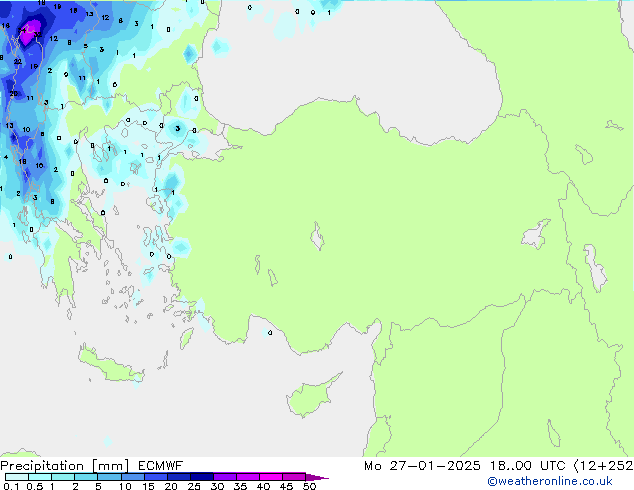
Task: Click the legend tick label '40'
Action: (x=263, y=486)
